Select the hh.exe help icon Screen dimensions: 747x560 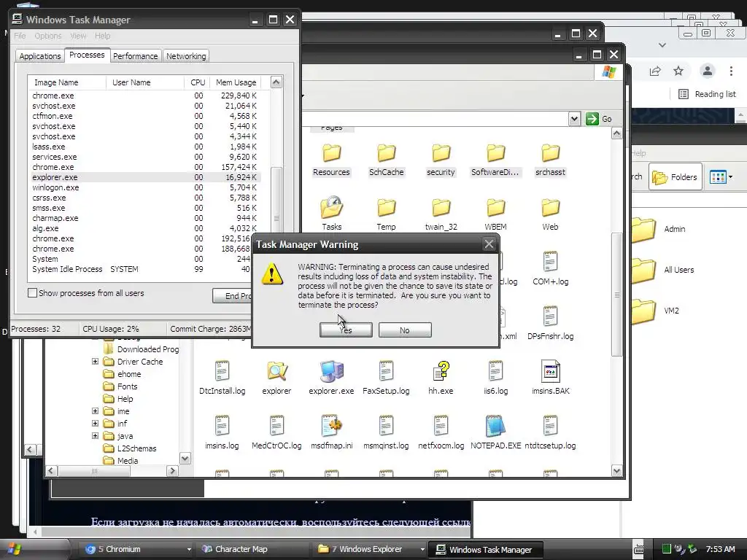click(441, 371)
